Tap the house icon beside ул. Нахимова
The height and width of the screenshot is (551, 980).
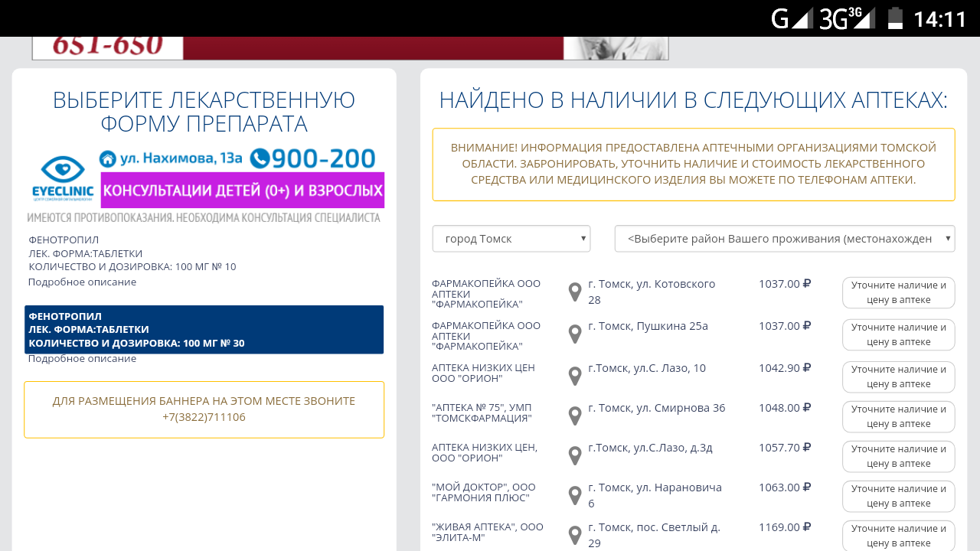108,159
